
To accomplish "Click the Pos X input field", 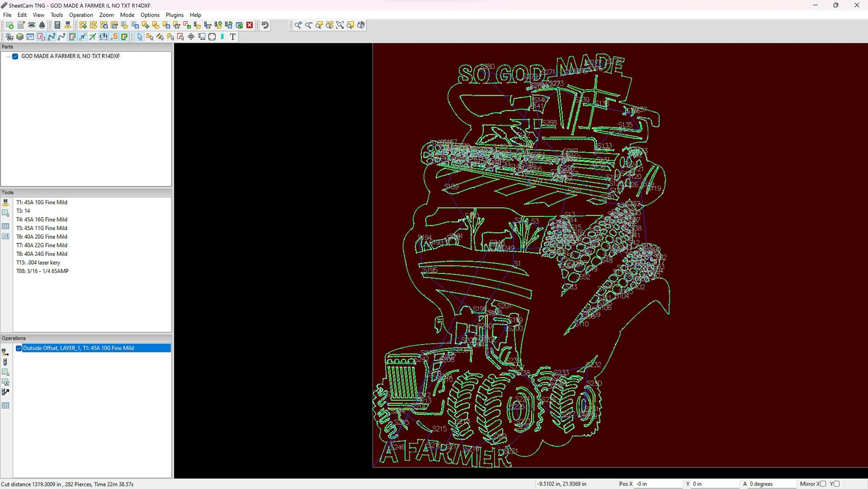I will [658, 484].
